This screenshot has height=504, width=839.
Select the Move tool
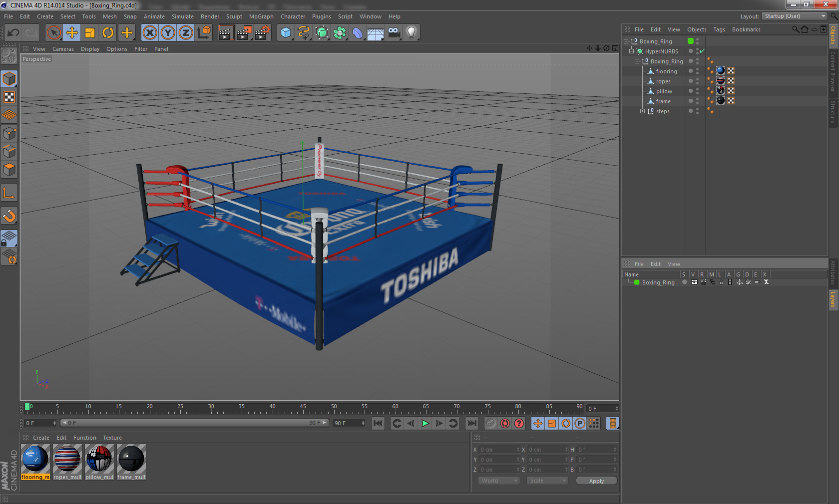click(x=72, y=33)
